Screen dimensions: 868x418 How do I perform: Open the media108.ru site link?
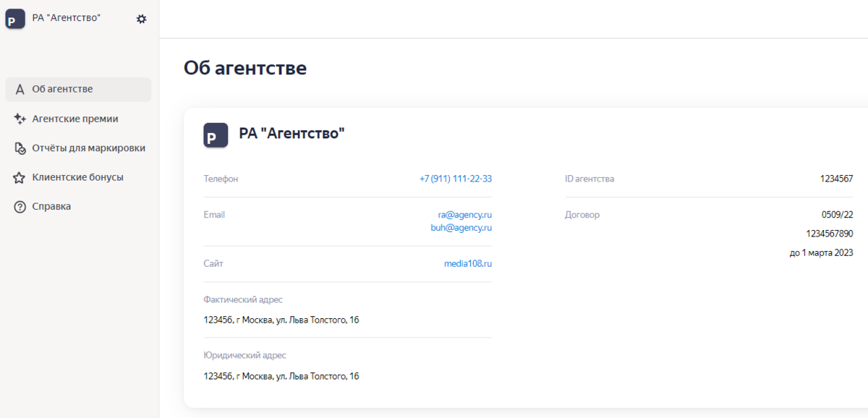pyautogui.click(x=468, y=264)
